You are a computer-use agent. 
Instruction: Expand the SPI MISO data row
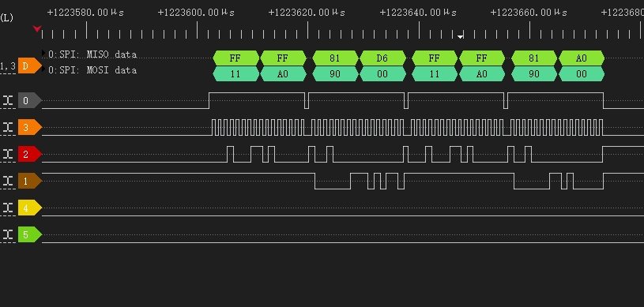pyautogui.click(x=43, y=53)
